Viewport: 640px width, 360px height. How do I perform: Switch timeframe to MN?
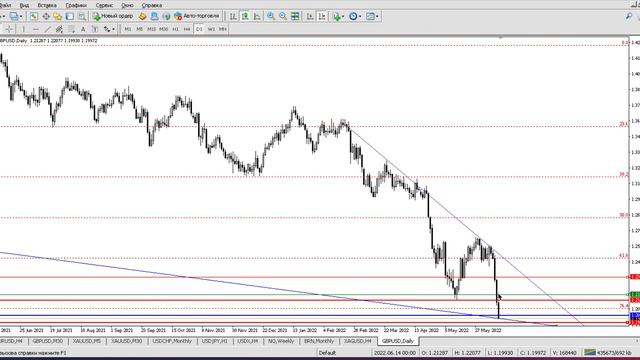(x=223, y=29)
